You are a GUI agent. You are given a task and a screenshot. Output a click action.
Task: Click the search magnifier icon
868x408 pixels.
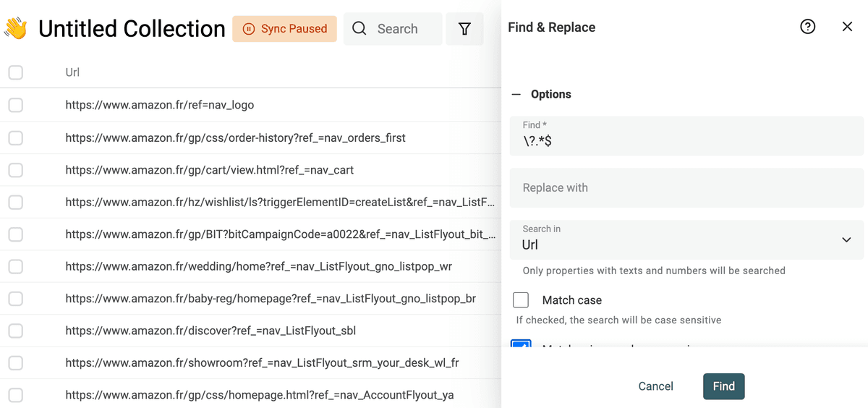point(359,29)
